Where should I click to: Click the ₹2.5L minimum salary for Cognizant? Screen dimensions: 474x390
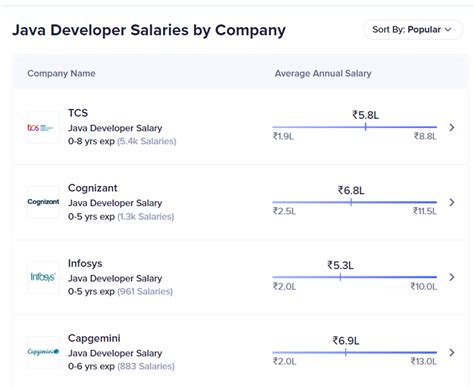[284, 211]
